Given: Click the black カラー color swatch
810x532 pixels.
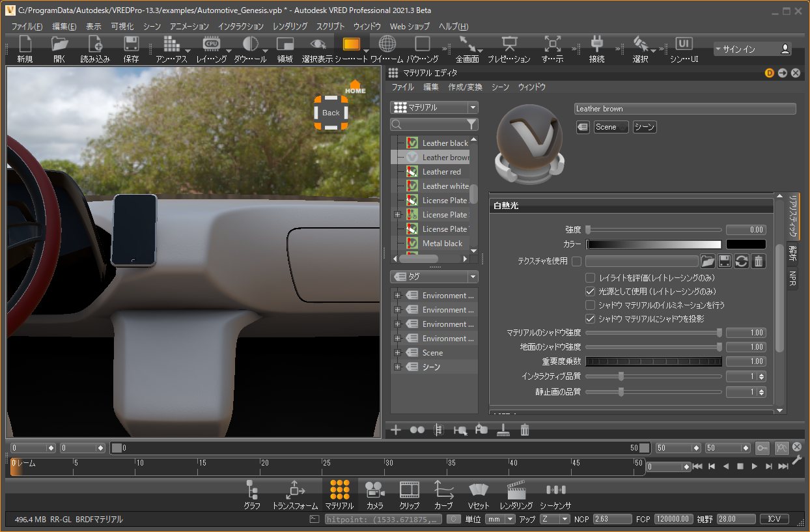Looking at the screenshot, I should (746, 244).
